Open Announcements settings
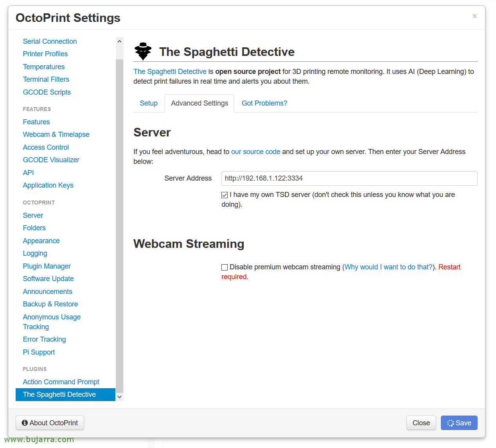The height and width of the screenshot is (448, 496). point(48,292)
